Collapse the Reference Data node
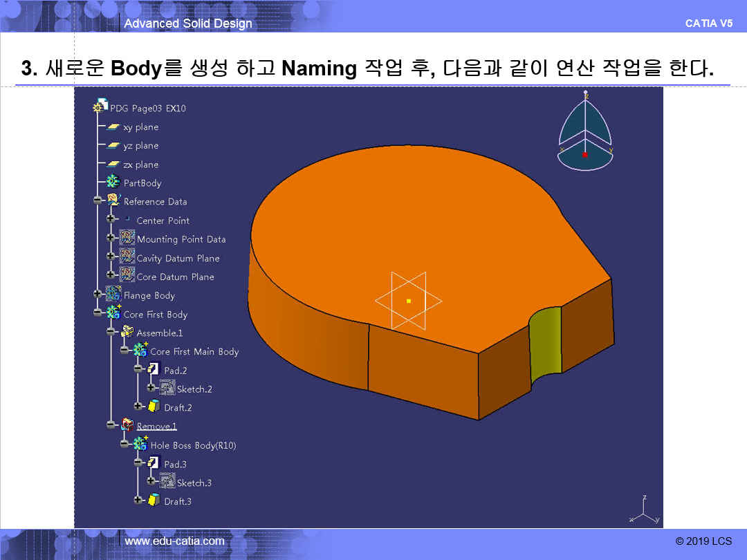 point(98,201)
